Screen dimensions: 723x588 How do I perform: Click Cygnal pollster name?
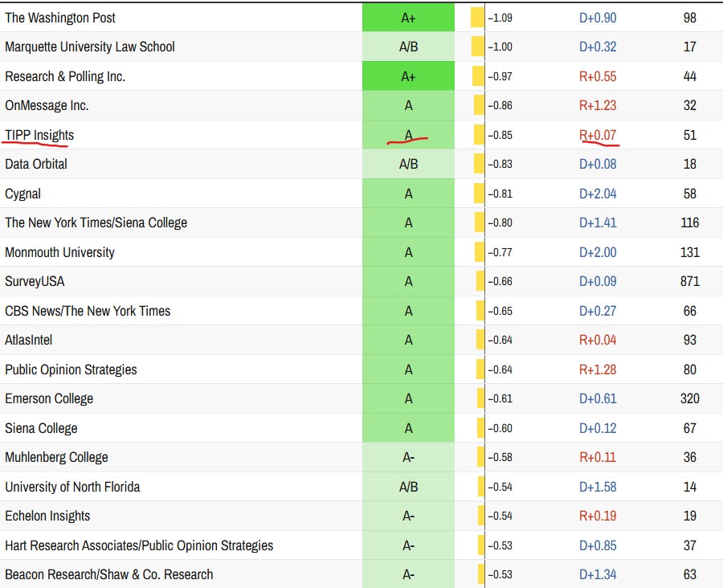22,194
